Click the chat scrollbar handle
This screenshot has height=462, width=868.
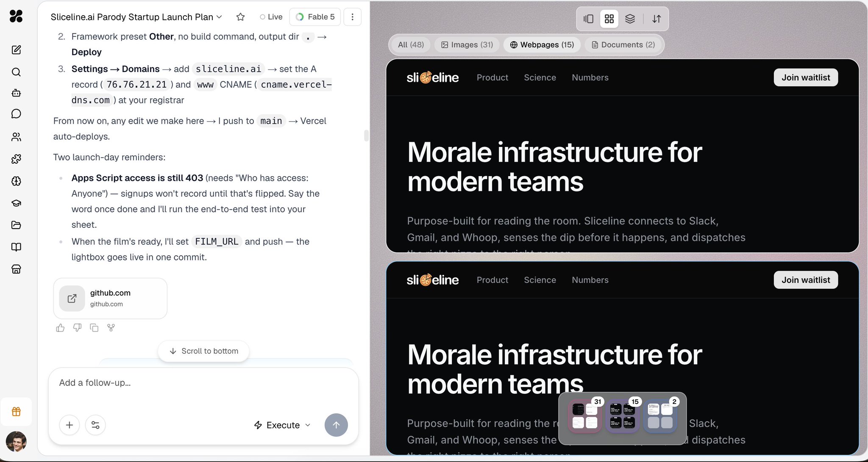coord(366,136)
